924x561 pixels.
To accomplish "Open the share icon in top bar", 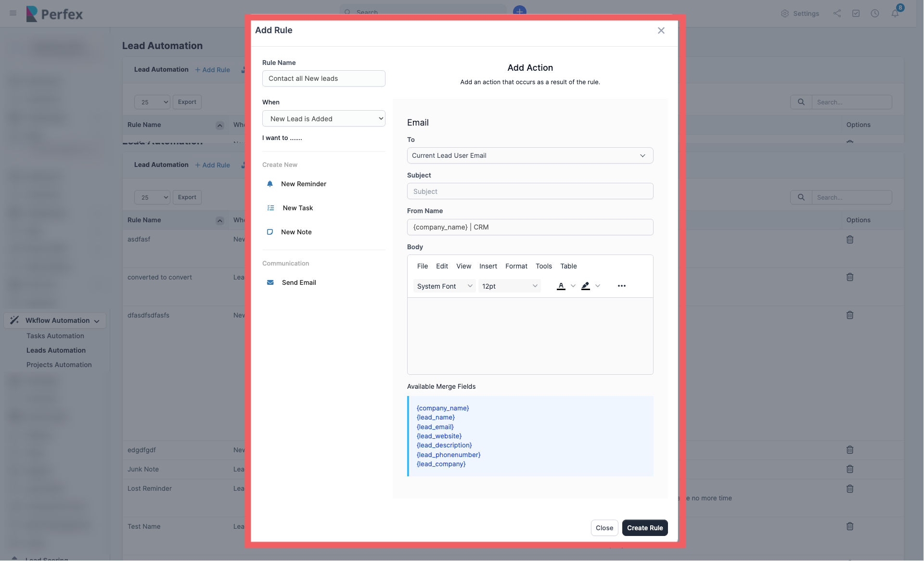I will coord(837,13).
